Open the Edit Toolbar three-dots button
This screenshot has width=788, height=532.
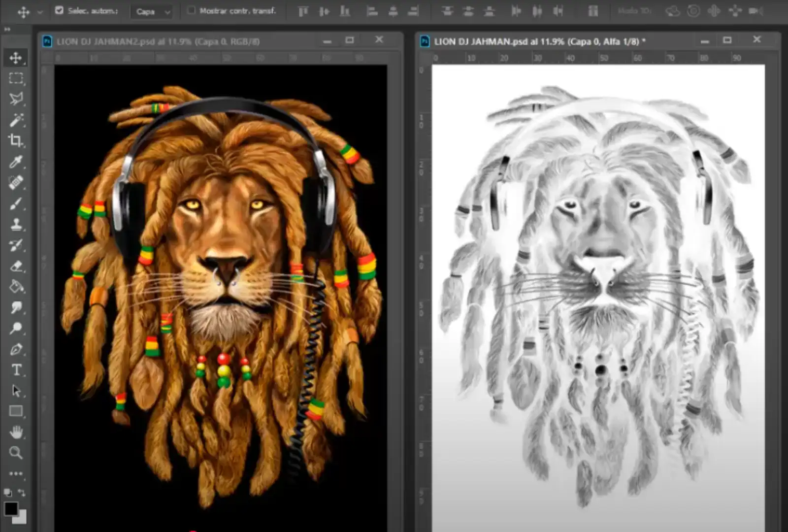tap(16, 473)
